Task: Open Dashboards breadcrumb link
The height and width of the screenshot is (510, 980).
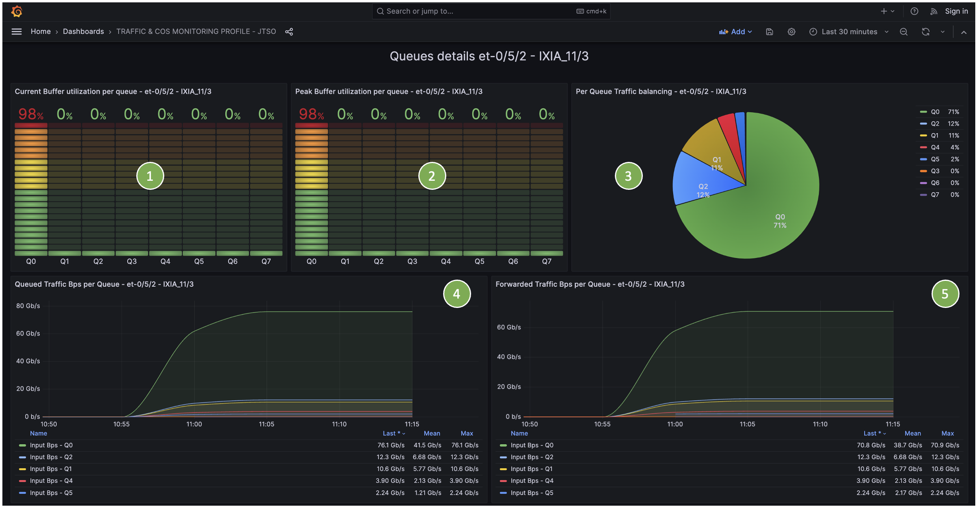Action: [x=84, y=32]
